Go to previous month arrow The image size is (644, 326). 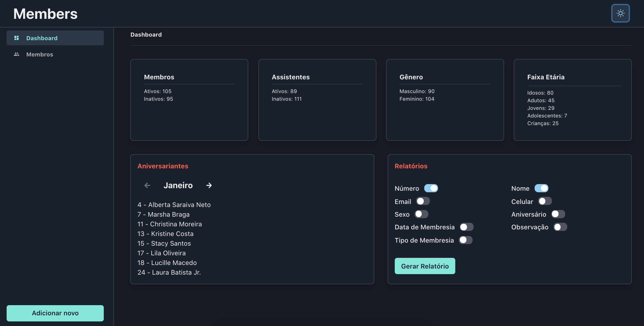[147, 185]
